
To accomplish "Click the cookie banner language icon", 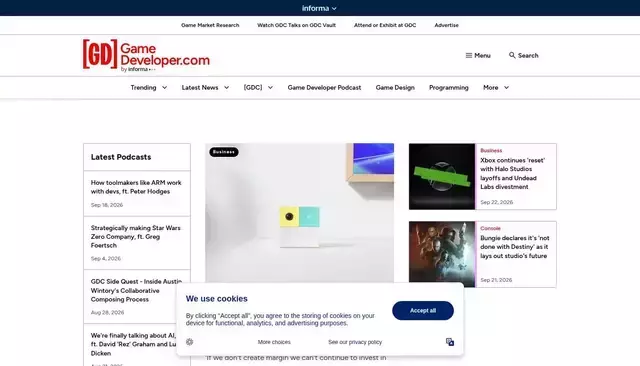I will (450, 342).
